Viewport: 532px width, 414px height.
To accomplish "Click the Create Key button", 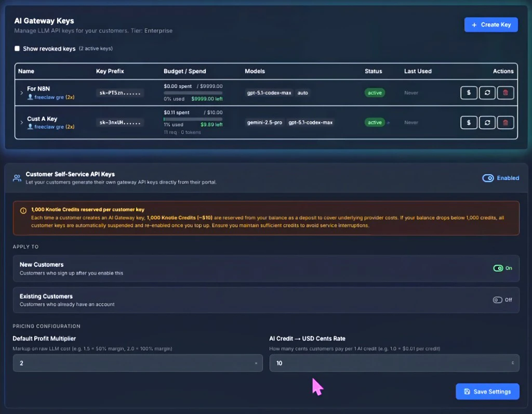I will tap(490, 24).
